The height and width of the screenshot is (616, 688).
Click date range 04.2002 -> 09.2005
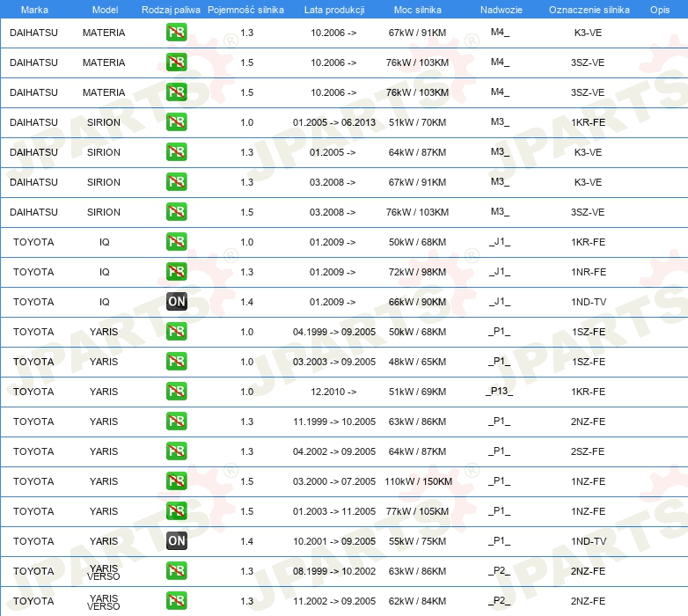[334, 451]
